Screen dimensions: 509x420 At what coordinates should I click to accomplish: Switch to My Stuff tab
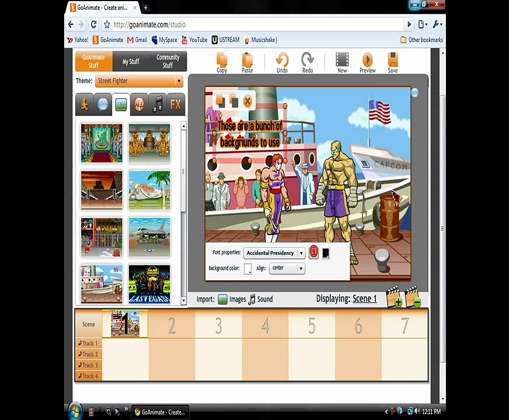[131, 61]
